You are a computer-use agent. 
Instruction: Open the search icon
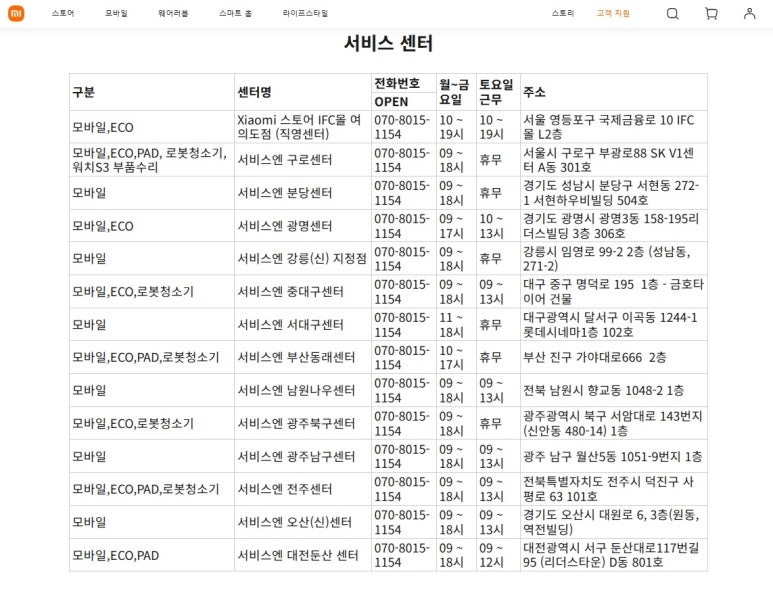click(672, 13)
